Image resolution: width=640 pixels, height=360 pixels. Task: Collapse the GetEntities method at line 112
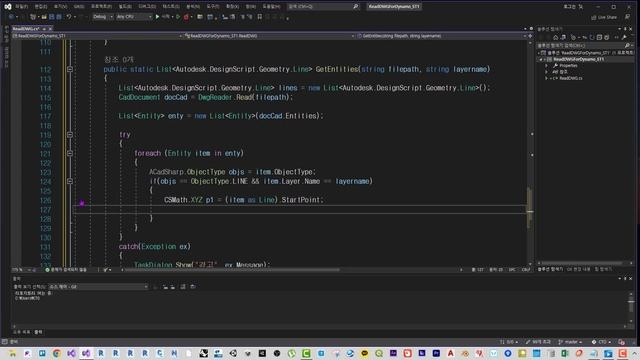coord(70,69)
